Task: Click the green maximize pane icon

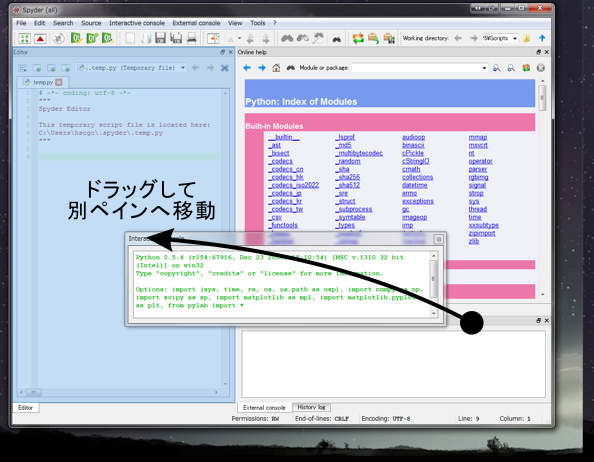Action: [x=25, y=38]
